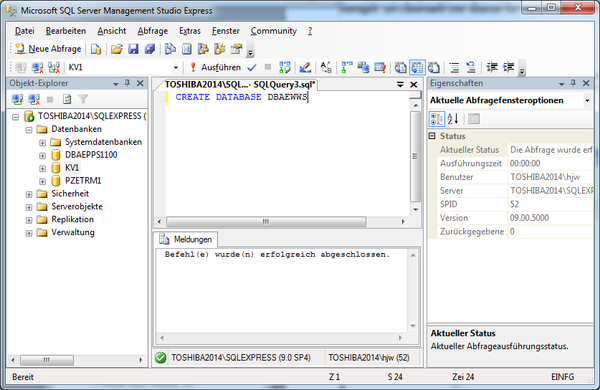Expand the Systemdatenbanken folder
The height and width of the screenshot is (390, 600).
point(42,143)
